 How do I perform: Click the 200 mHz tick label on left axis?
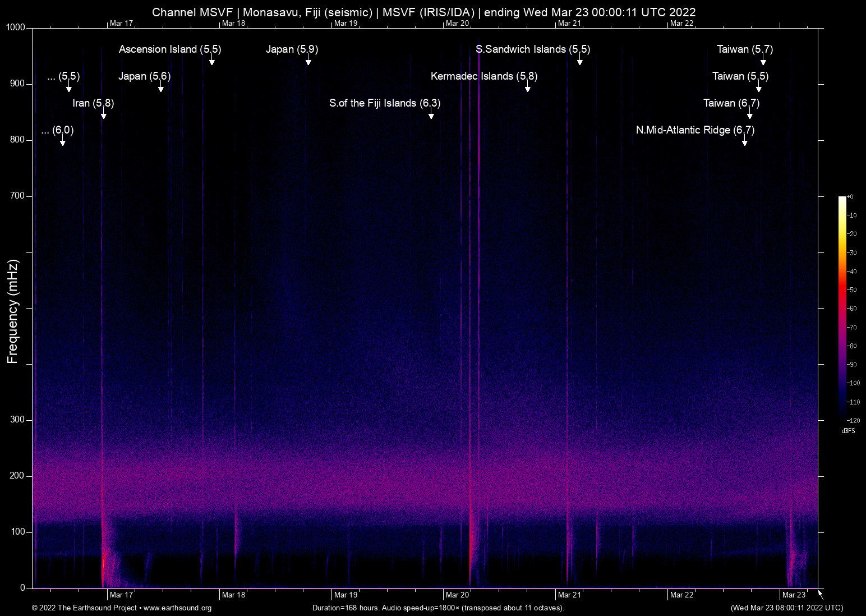tap(17, 476)
